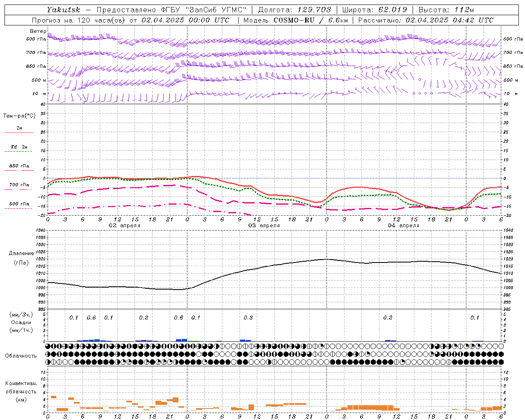Click the 0.3 precipitation value
The image size is (525, 420).
(248, 318)
